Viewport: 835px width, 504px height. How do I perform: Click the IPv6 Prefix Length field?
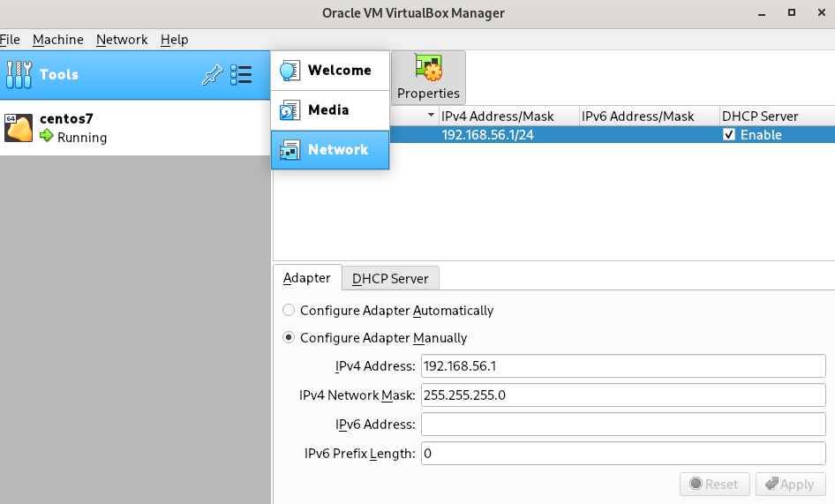(x=623, y=454)
